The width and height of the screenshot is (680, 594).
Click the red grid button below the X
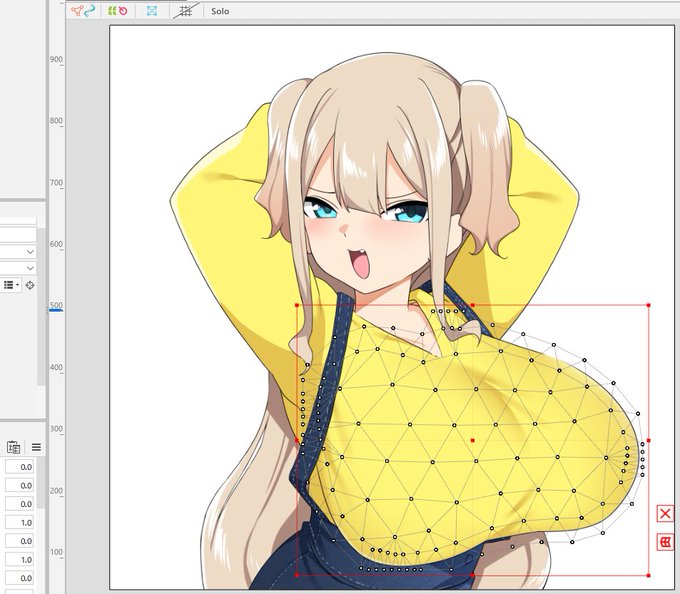(665, 542)
